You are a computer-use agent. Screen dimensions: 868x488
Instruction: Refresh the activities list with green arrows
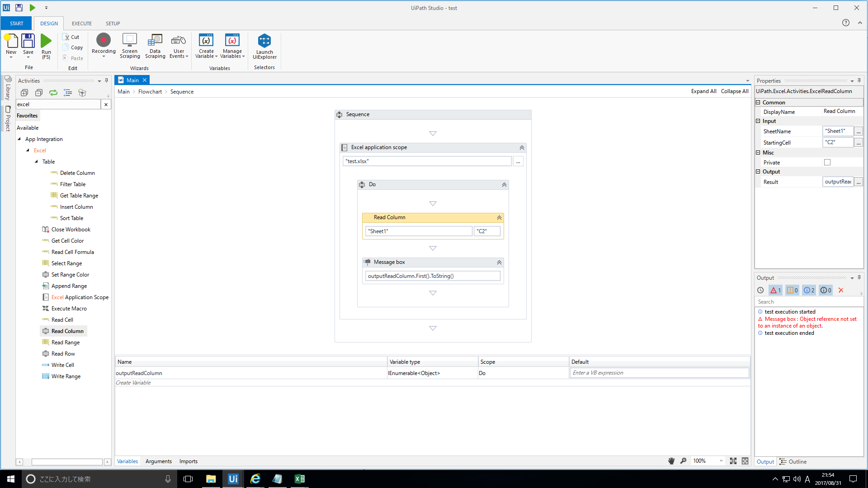point(53,93)
